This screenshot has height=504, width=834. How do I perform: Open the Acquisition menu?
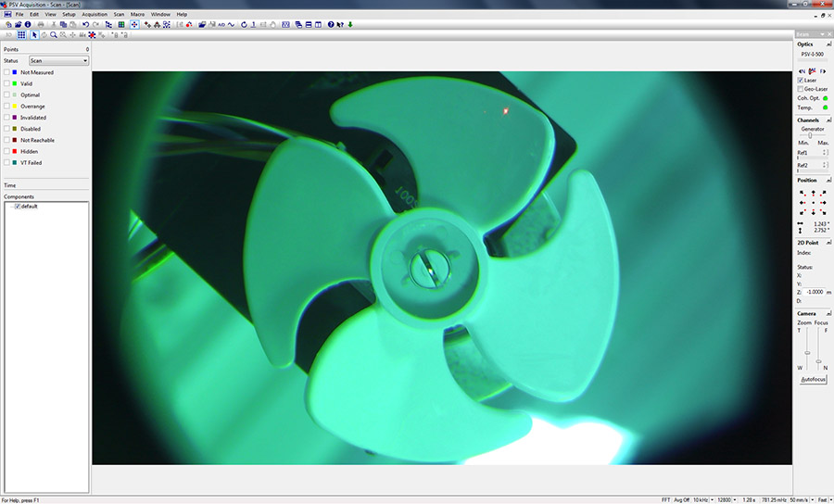(x=95, y=14)
